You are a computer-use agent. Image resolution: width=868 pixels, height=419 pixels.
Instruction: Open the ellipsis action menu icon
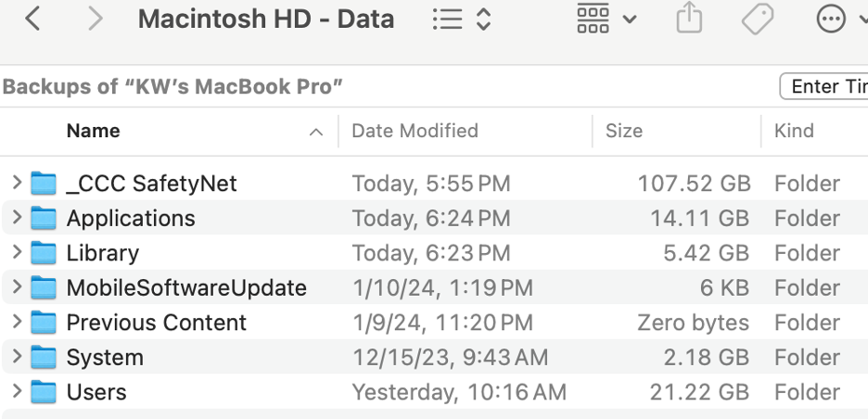tap(831, 19)
